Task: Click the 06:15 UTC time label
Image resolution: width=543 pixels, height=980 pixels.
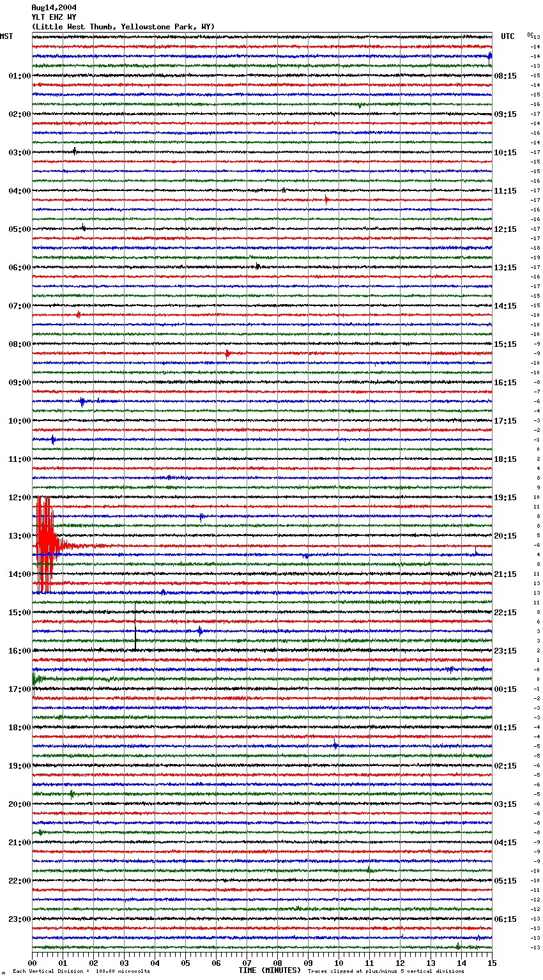Action: click(x=505, y=919)
